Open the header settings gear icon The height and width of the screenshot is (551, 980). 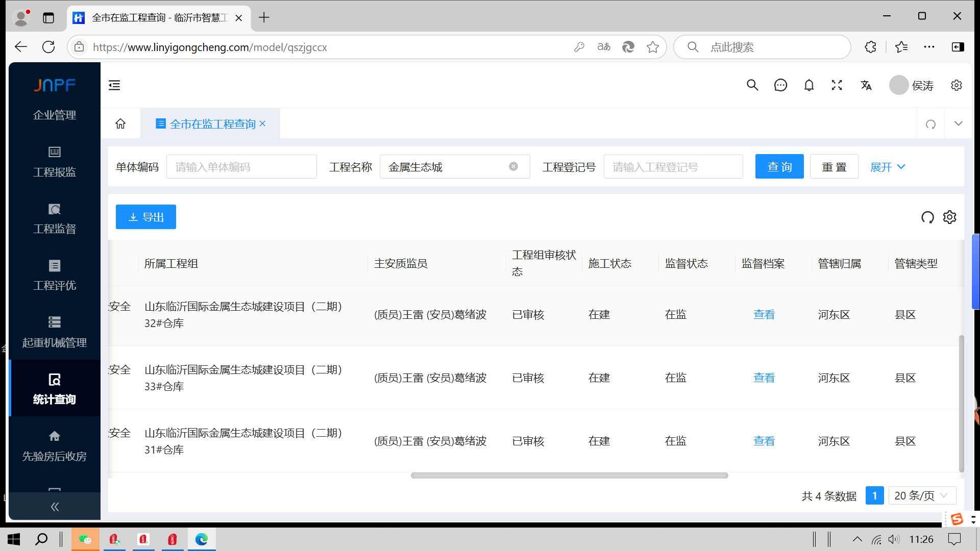pyautogui.click(x=957, y=85)
